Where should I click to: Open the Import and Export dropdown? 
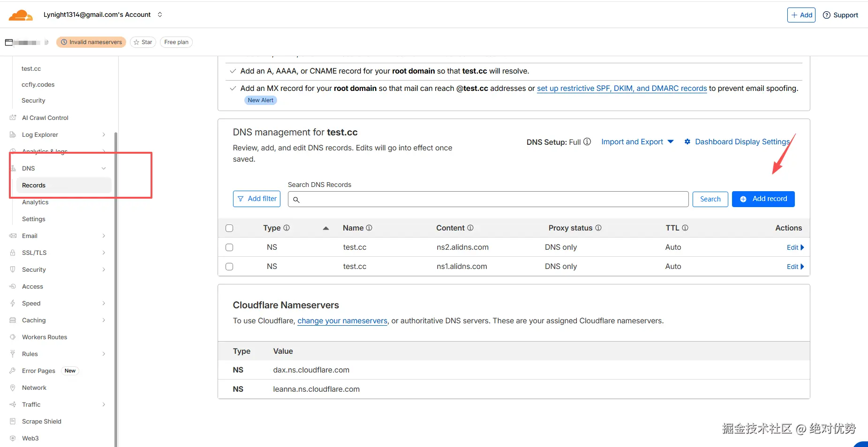[x=637, y=142]
